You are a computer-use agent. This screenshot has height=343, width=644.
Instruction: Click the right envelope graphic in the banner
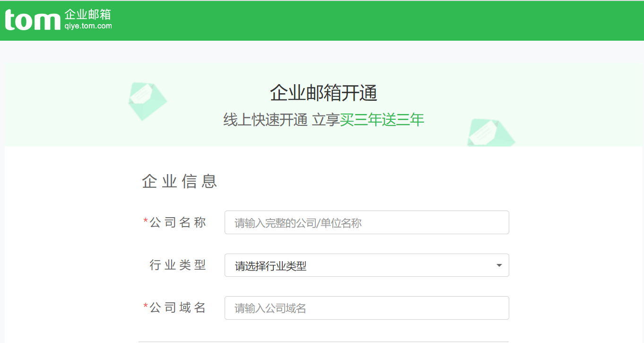pos(490,133)
